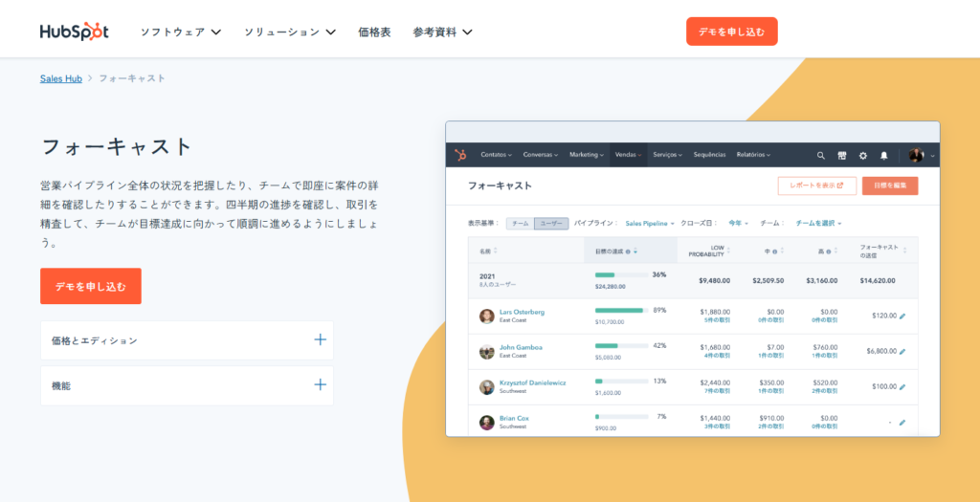Click Brian Cox avatar photo
980x502 pixels.
pos(487,423)
